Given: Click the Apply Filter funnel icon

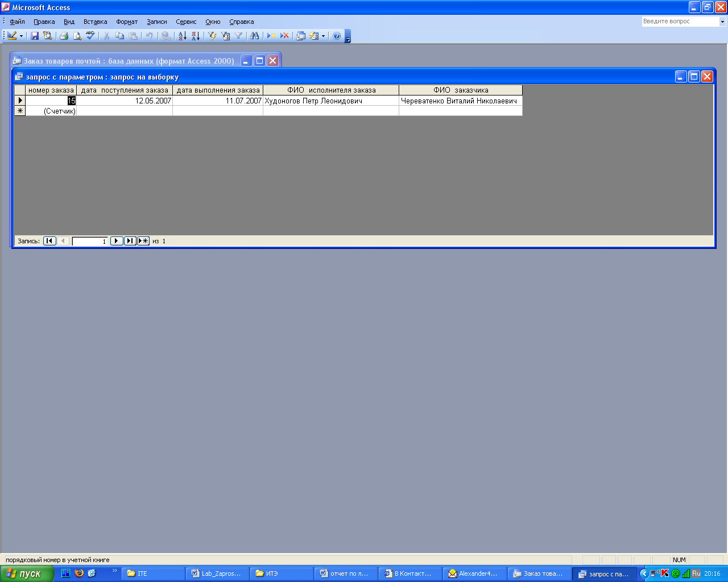Looking at the screenshot, I should click(238, 36).
